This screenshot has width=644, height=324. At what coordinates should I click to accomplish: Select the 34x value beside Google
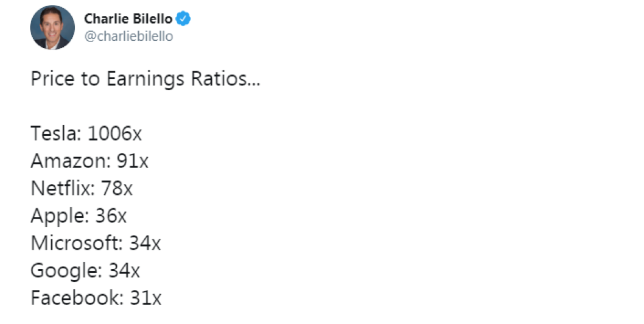pyautogui.click(x=124, y=270)
